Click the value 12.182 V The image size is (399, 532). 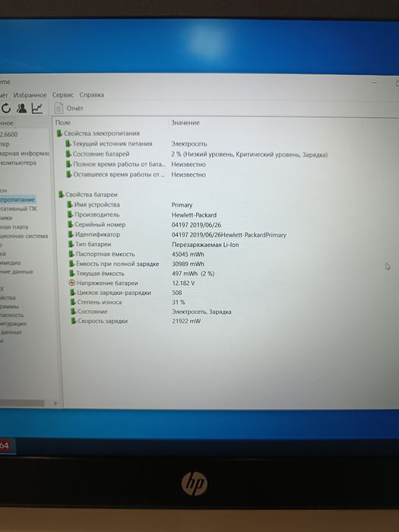pos(183,283)
